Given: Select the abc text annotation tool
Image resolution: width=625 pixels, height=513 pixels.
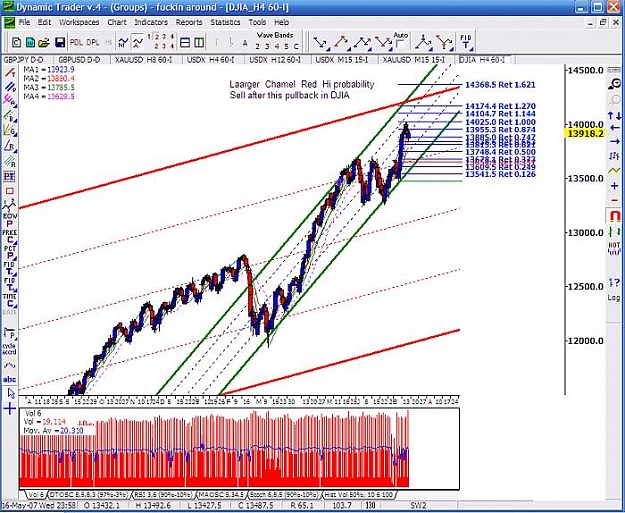Looking at the screenshot, I should coord(10,379).
